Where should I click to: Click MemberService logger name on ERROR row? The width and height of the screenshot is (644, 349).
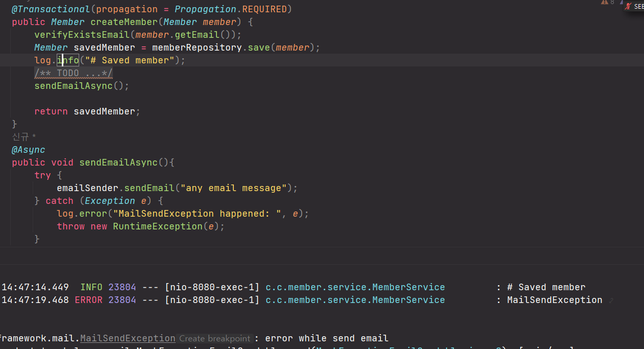click(355, 300)
